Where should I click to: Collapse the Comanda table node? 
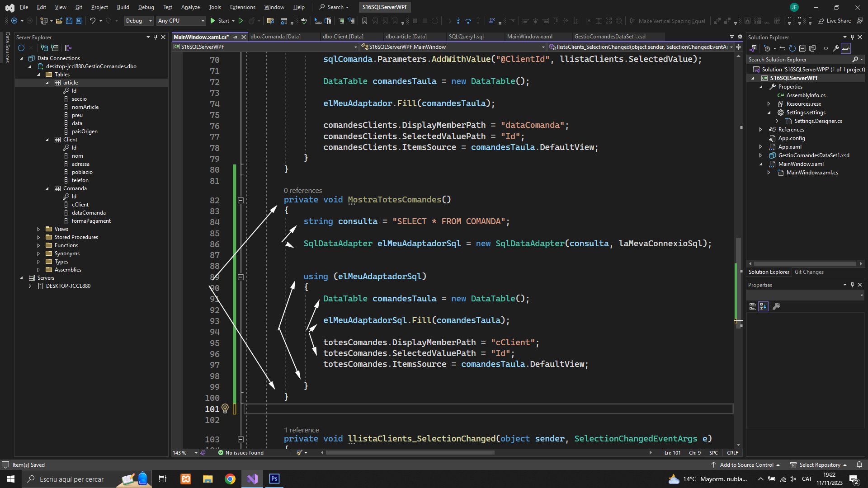(x=47, y=188)
